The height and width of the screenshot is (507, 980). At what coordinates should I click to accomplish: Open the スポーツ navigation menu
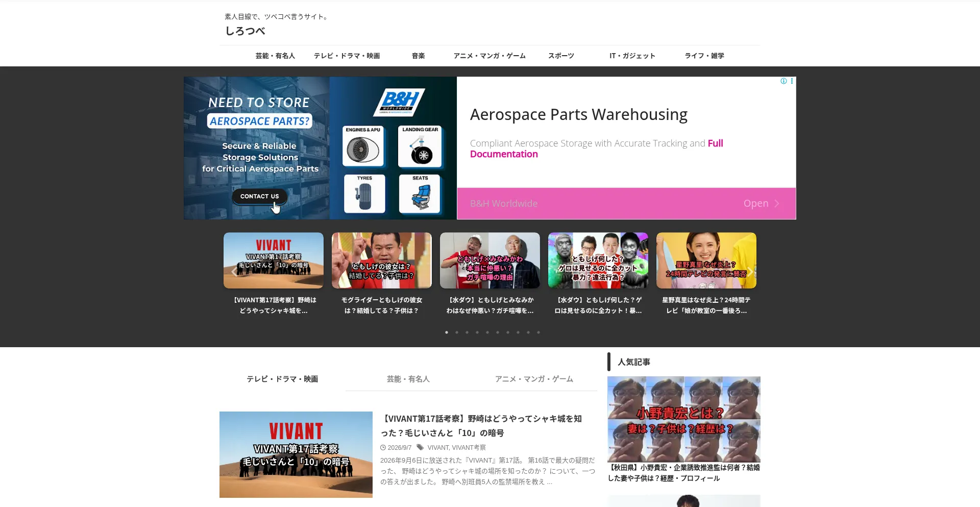pos(561,56)
